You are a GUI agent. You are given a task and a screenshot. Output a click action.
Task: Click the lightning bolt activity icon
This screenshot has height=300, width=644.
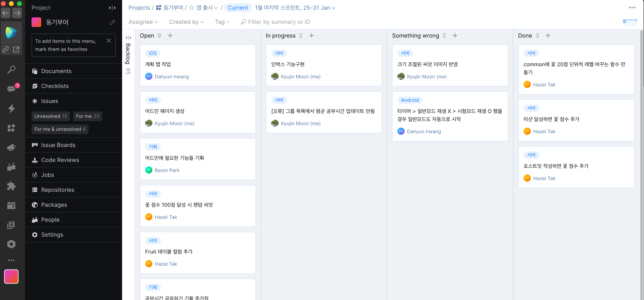11,108
